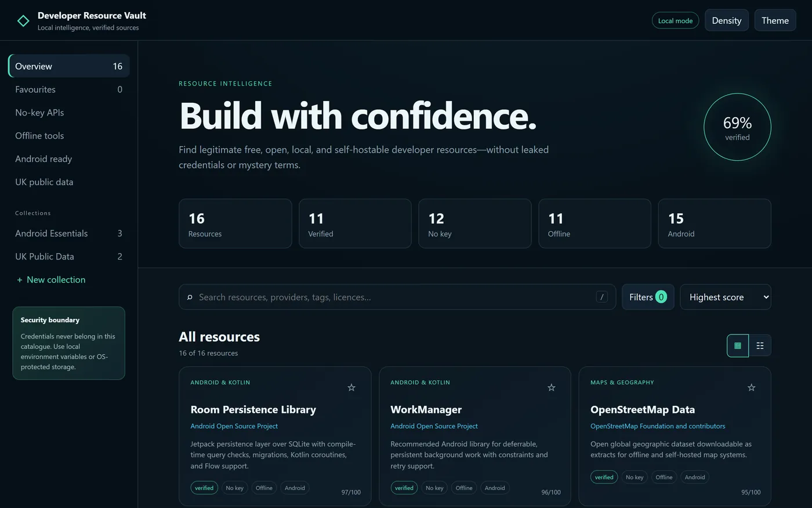812x508 pixels.
Task: Click the verified tag on OpenStreetMap card
Action: point(604,477)
